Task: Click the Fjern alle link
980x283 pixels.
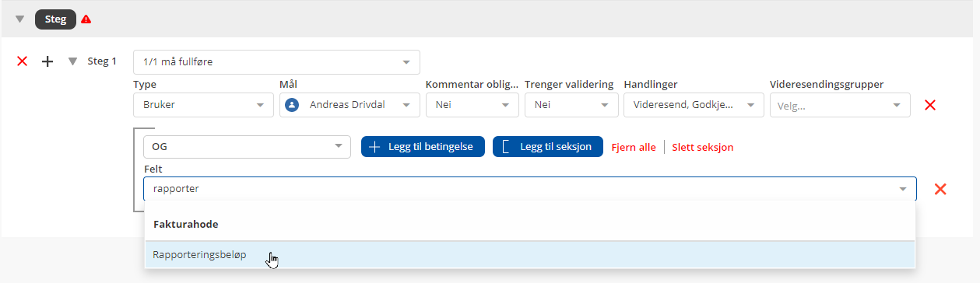Action: [634, 147]
